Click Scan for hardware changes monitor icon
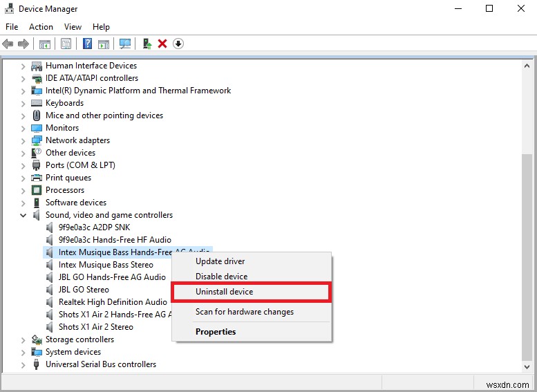This screenshot has width=537, height=392. [x=125, y=44]
